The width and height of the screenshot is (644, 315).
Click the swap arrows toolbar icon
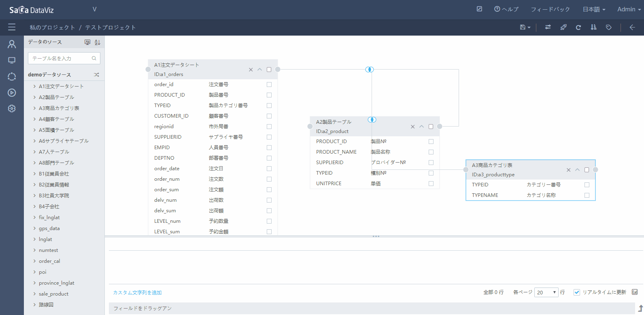548,27
